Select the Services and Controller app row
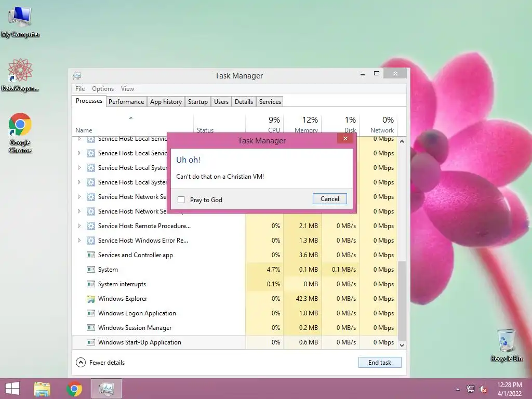The image size is (532, 399). pyautogui.click(x=235, y=255)
